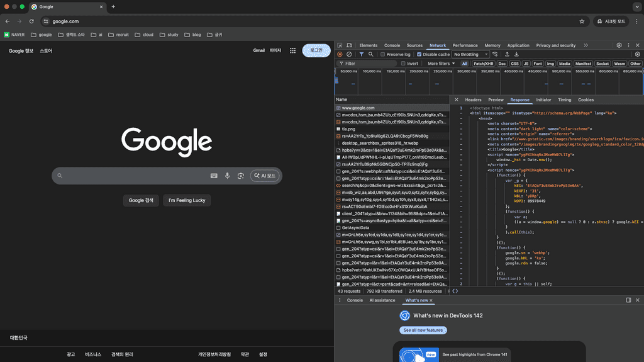The height and width of the screenshot is (362, 644).
Task: Click pretty print braces icon
Action: (455, 291)
